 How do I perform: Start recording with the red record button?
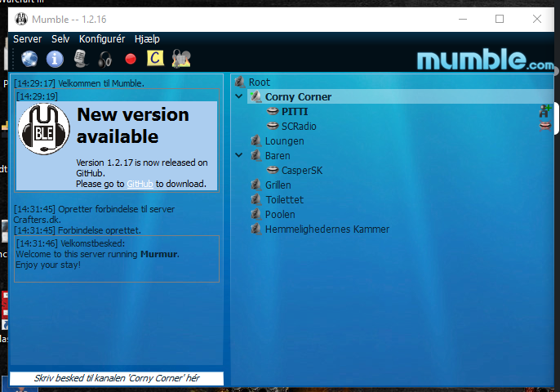click(131, 59)
